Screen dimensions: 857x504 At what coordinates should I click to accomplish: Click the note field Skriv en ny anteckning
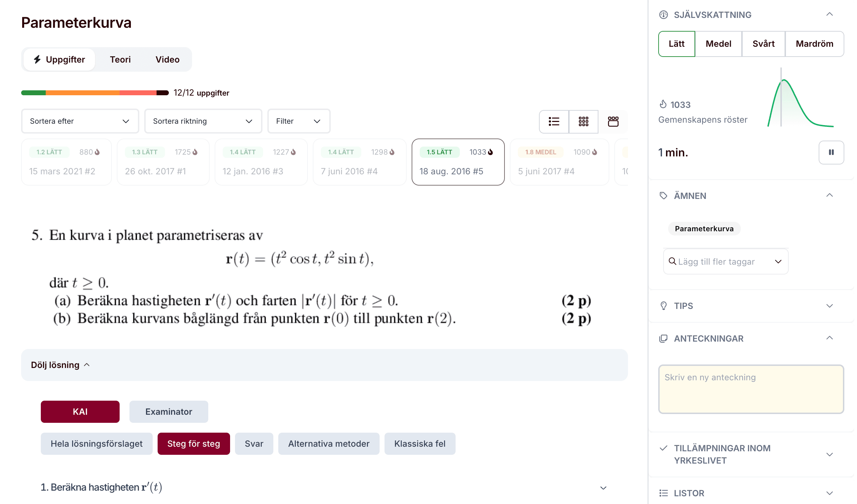(x=751, y=389)
